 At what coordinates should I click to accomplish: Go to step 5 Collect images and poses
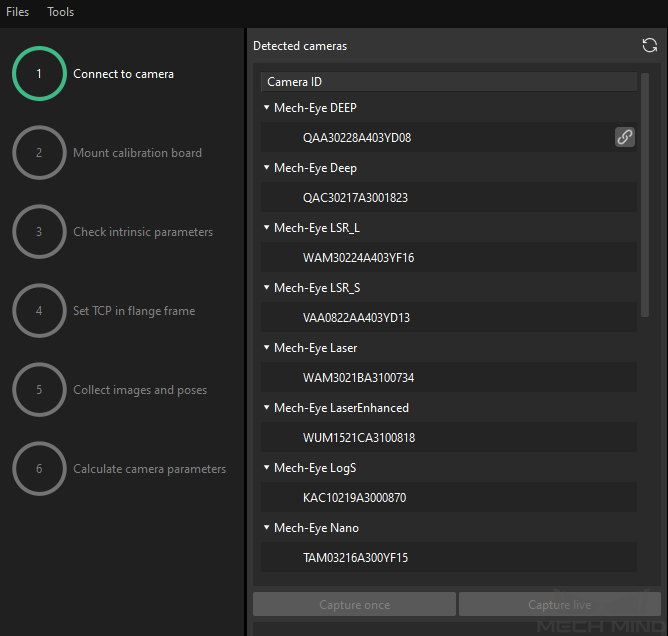point(110,390)
